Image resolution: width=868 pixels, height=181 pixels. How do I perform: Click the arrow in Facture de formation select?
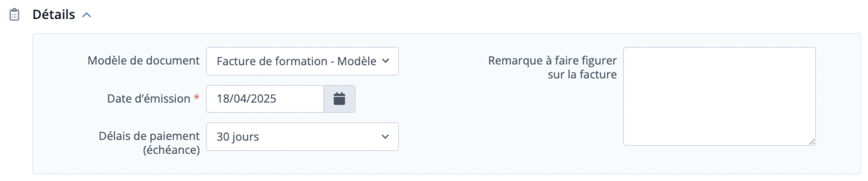pos(385,61)
